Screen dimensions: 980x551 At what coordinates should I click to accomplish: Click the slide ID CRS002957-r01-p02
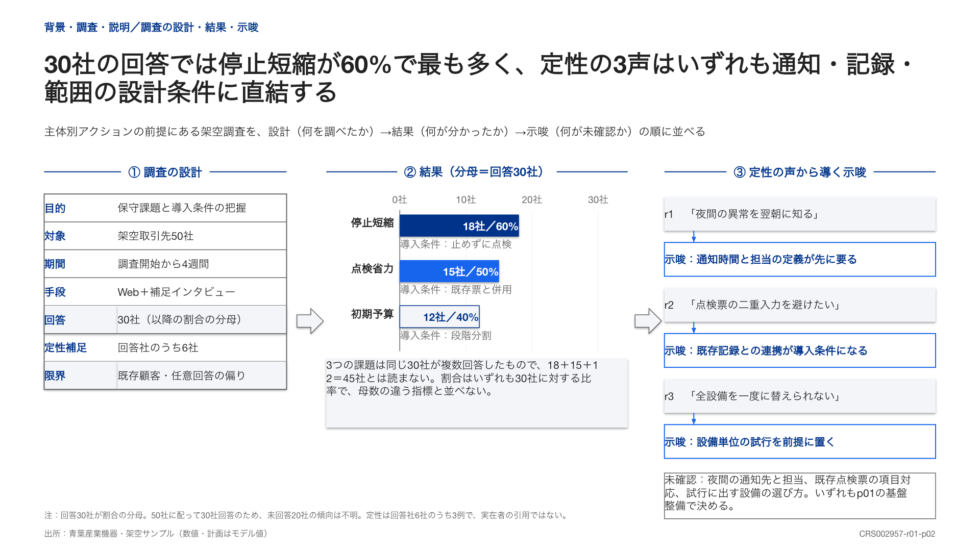tap(897, 534)
